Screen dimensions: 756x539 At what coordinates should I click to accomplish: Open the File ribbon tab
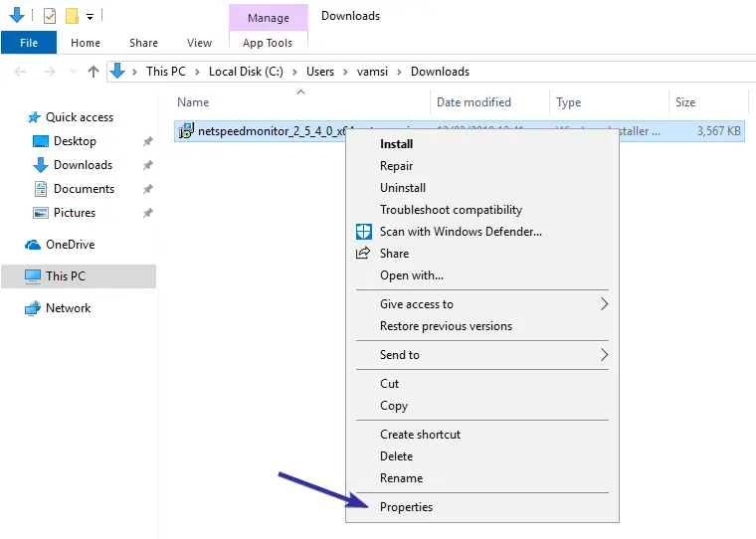pyautogui.click(x=29, y=43)
